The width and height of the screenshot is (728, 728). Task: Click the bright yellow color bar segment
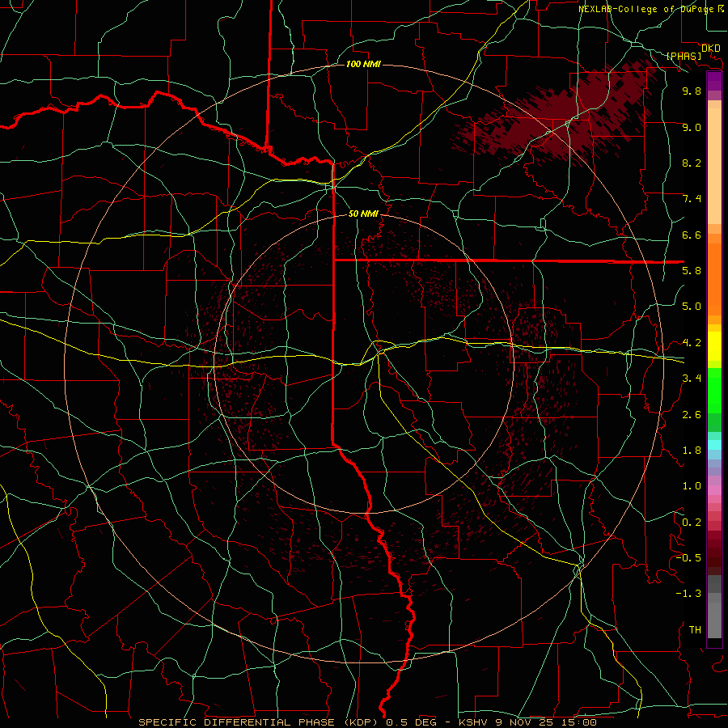coord(714,346)
